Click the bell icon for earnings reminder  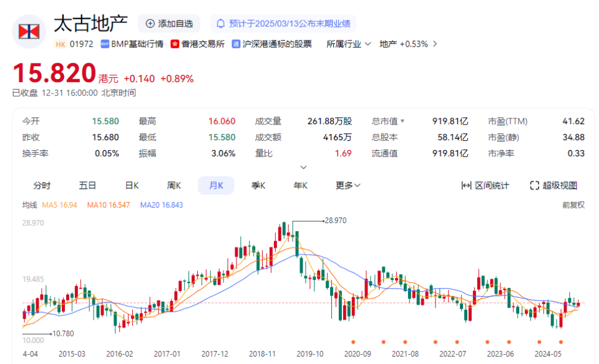pyautogui.click(x=220, y=24)
